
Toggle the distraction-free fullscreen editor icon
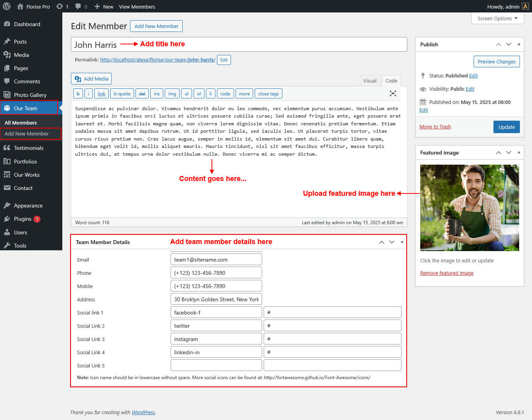click(x=393, y=93)
